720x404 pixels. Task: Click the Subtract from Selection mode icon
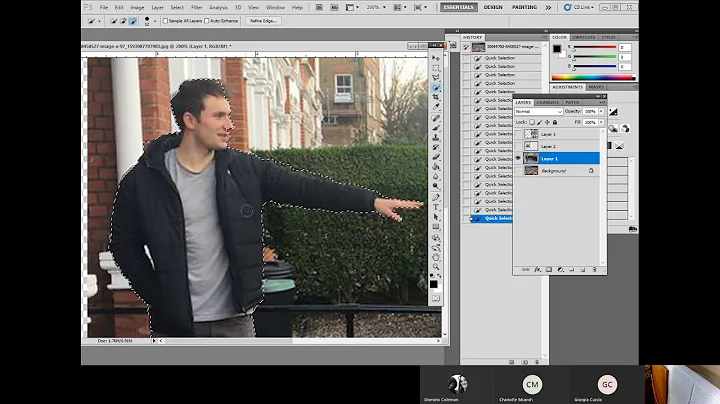click(x=133, y=21)
